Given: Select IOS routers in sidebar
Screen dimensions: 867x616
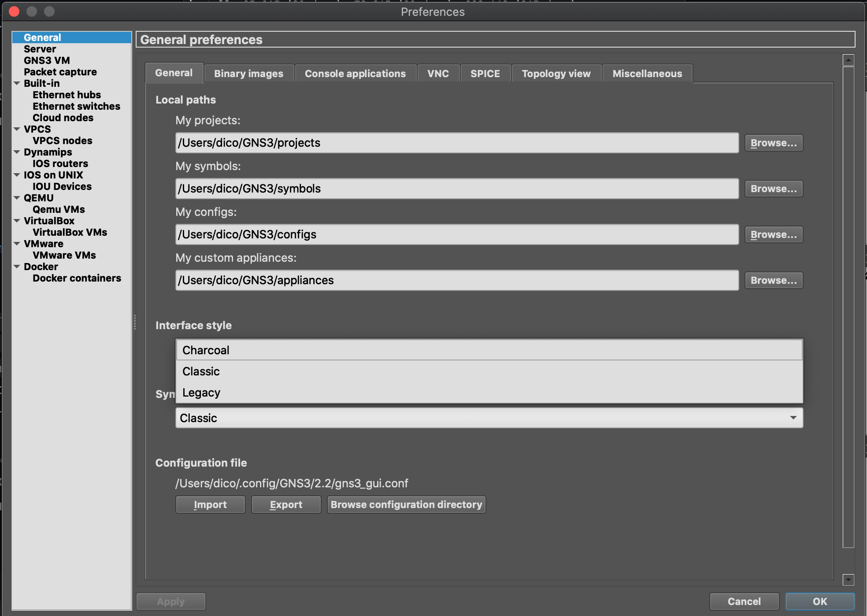Looking at the screenshot, I should [60, 163].
